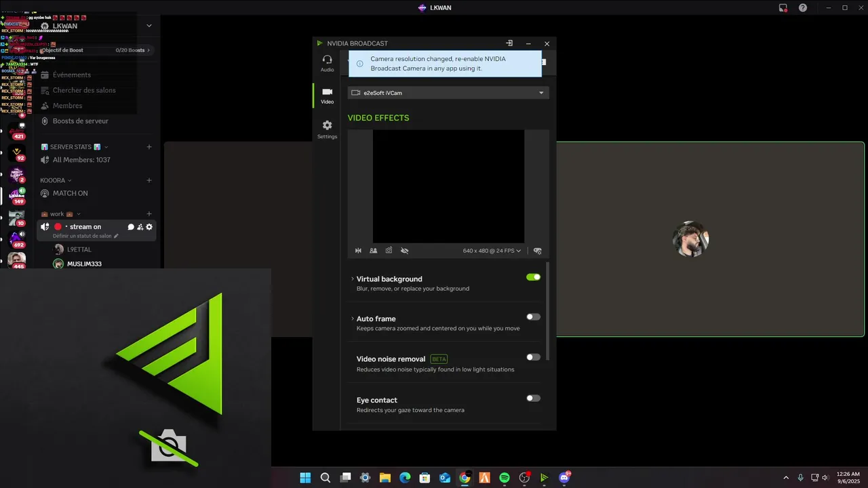
Task: Click the sign-out arrow icon in NVIDIA Broadcast title bar
Action: point(509,43)
